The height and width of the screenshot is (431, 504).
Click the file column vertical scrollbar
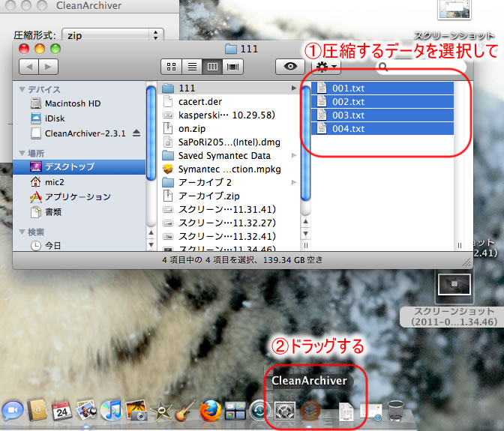306,144
